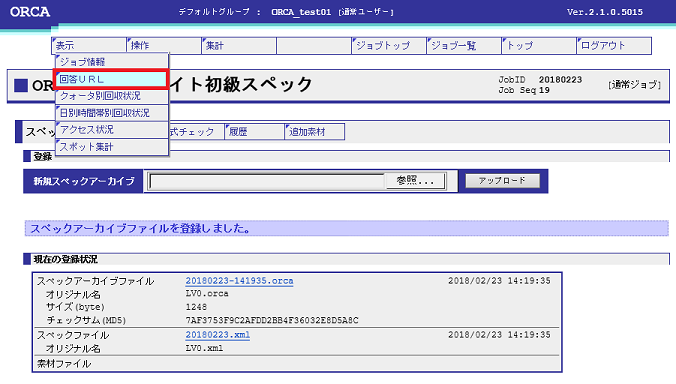Screen dimensions: 676x384
Task: Open the 集計 menu
Action: [x=239, y=45]
